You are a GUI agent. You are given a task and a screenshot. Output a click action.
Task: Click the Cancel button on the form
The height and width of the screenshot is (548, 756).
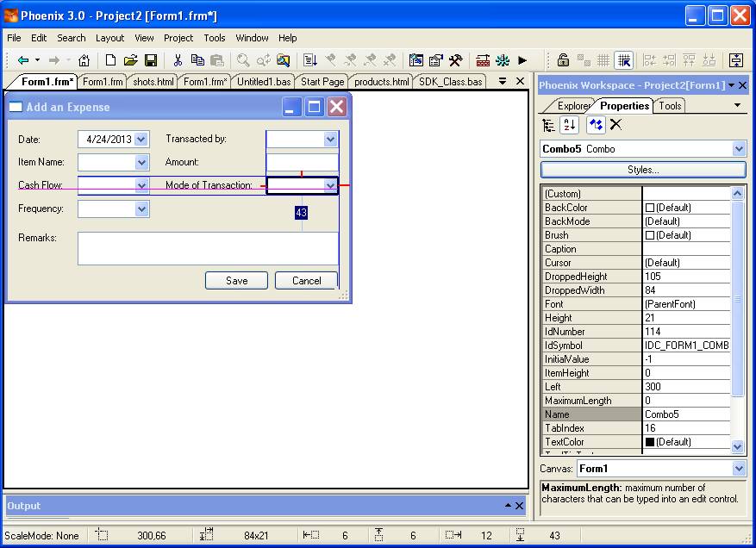click(306, 281)
